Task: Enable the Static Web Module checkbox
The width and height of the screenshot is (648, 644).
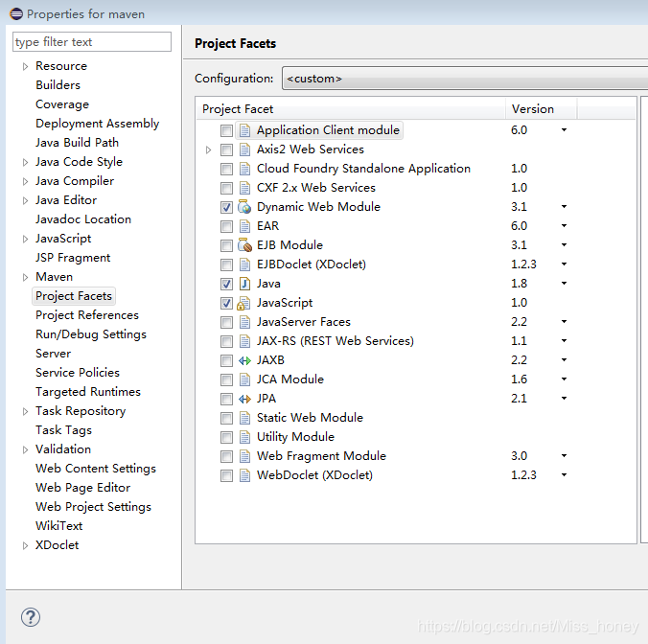Action: pos(226,419)
